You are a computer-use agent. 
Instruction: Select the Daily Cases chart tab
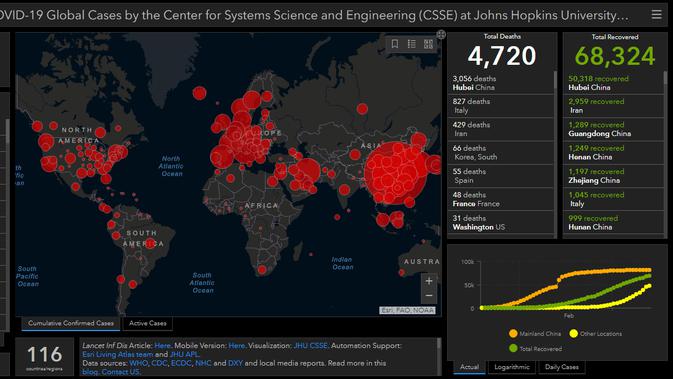click(x=561, y=367)
